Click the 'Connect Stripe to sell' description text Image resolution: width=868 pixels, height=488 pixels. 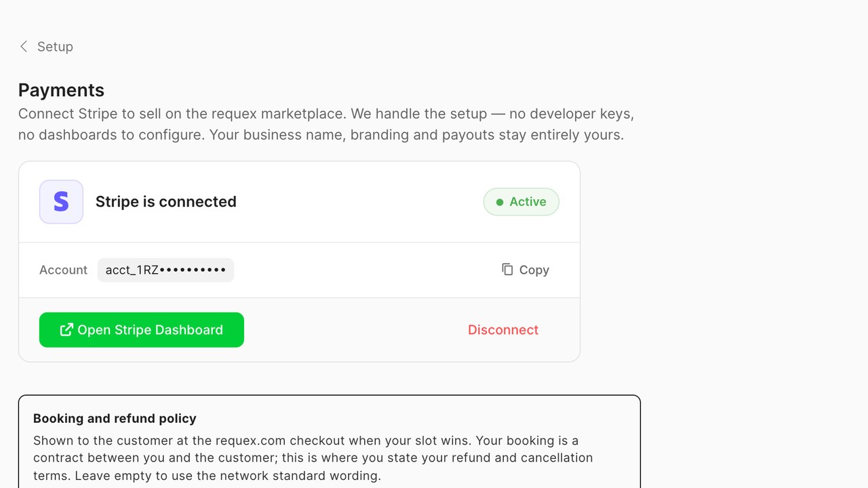(x=326, y=124)
